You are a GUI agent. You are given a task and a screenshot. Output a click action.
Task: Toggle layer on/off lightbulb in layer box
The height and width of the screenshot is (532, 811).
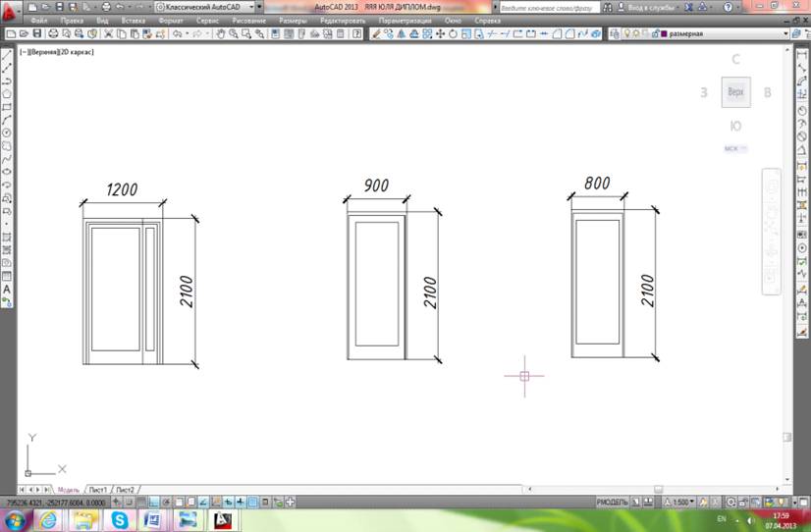[626, 33]
